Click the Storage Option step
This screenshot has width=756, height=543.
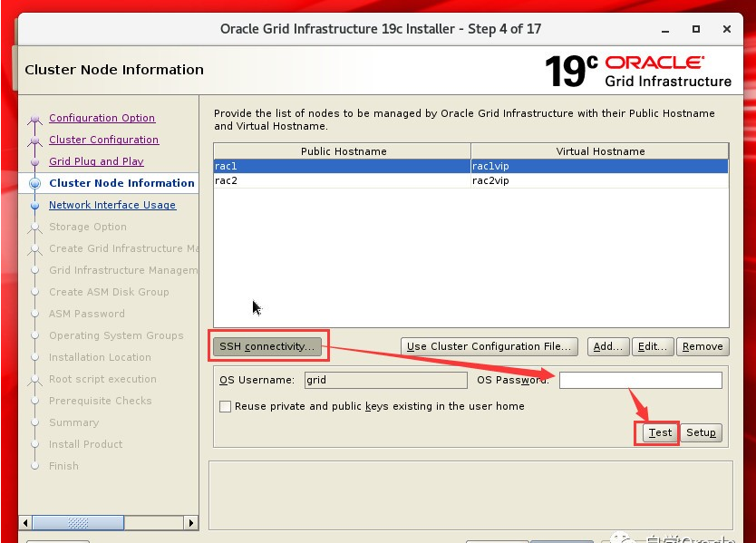[88, 226]
